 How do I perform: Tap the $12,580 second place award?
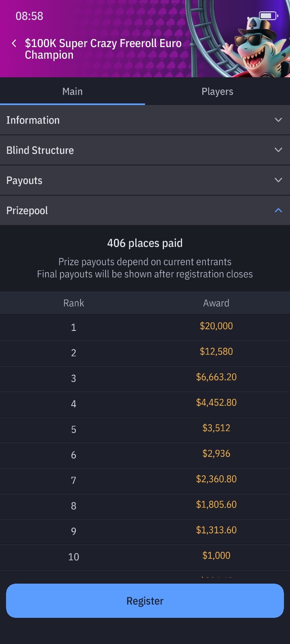point(216,351)
